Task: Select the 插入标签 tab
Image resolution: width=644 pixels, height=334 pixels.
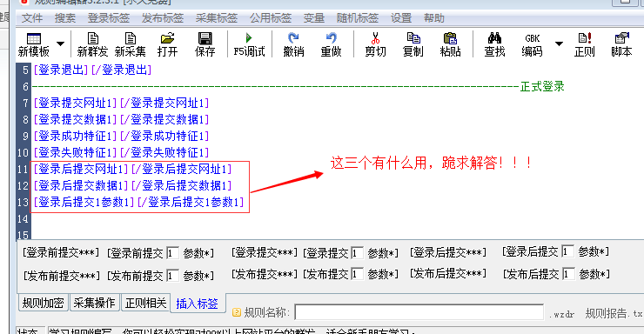Action: coord(198,304)
